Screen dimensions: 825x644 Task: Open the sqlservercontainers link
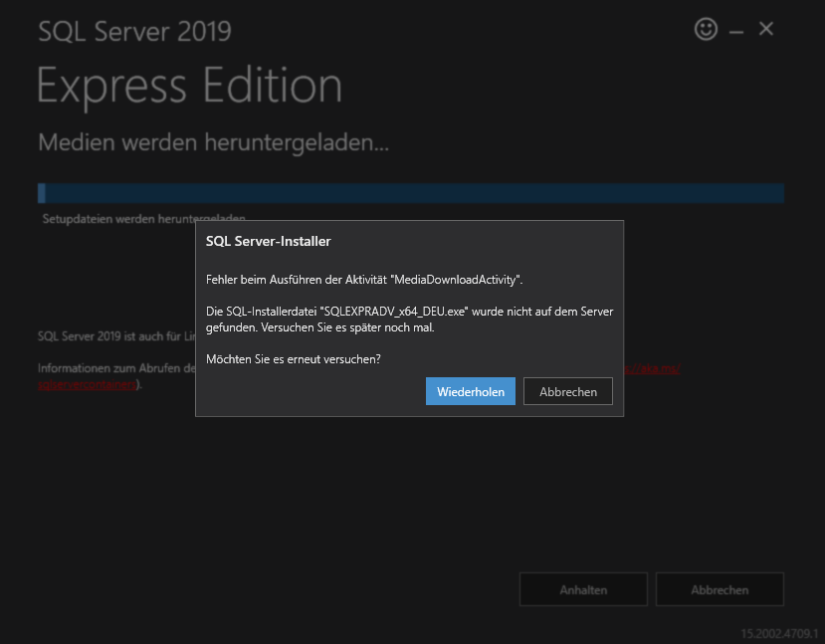tap(88, 384)
